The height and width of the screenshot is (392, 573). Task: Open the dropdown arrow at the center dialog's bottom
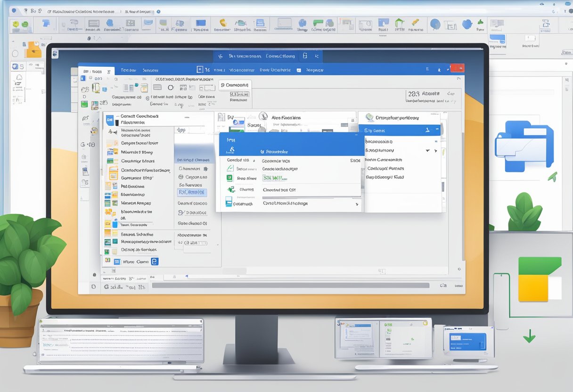(357, 204)
